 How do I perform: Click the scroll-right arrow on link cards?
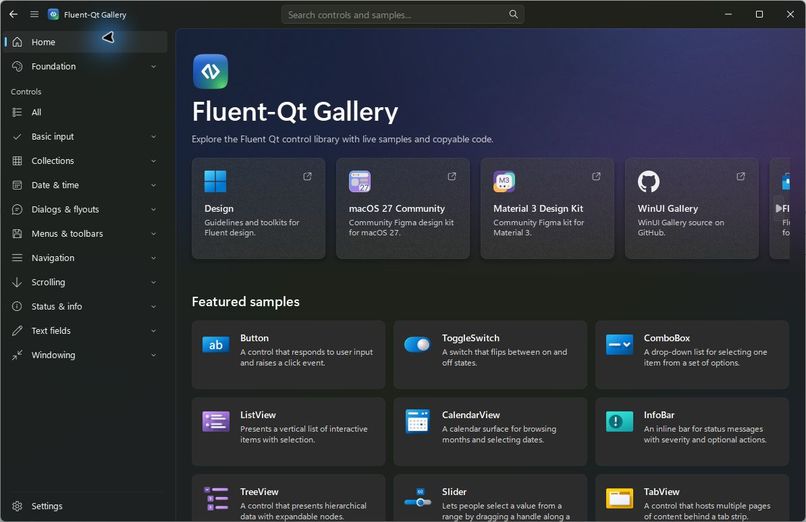pyautogui.click(x=779, y=208)
